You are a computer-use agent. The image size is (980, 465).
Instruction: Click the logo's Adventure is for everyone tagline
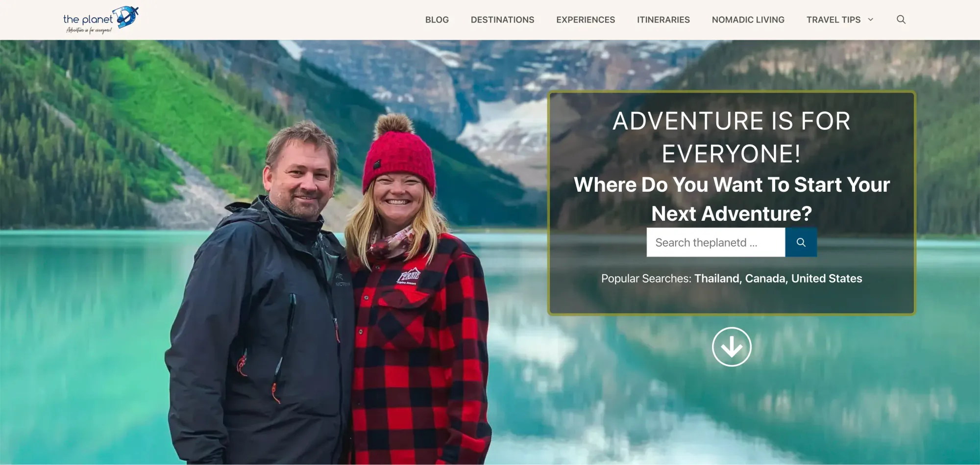89,30
